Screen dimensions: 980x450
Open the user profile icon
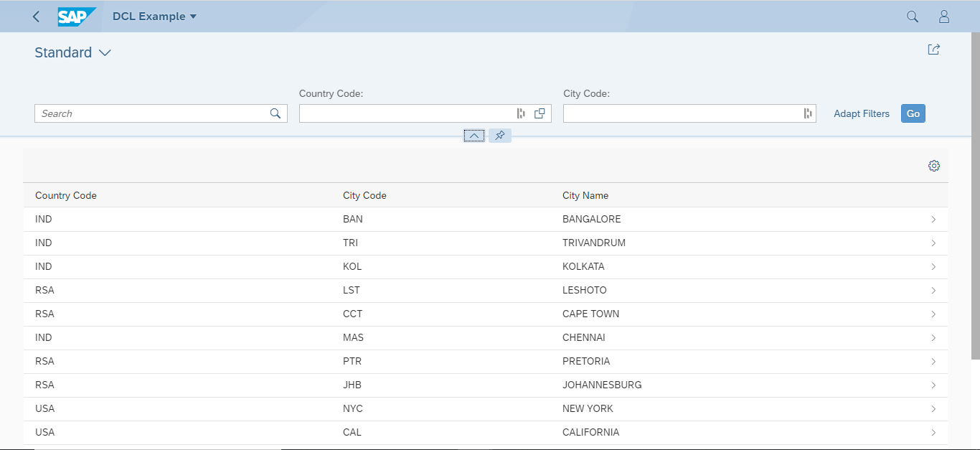pos(943,16)
